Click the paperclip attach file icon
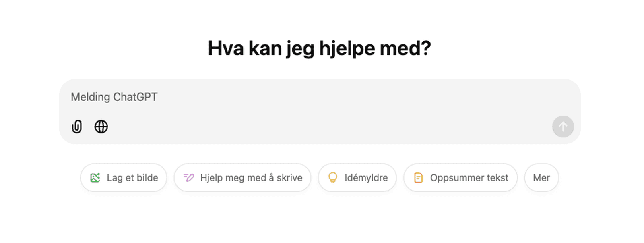This screenshot has width=644, height=243. [76, 127]
